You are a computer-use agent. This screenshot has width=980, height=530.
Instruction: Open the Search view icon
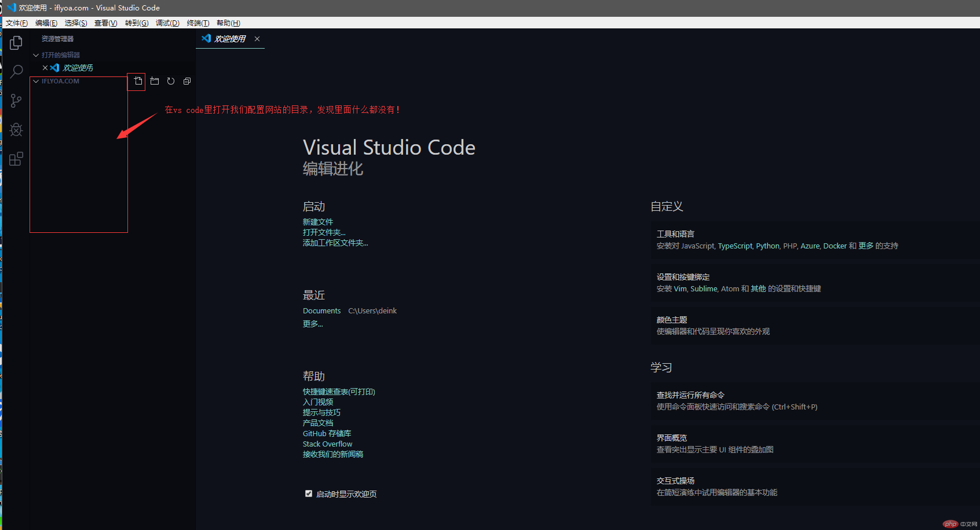(16, 72)
